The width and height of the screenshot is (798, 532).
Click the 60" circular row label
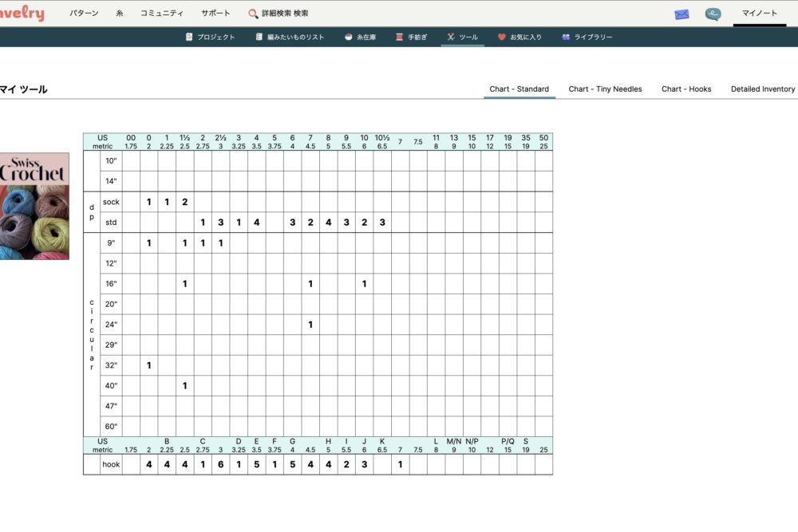coord(111,426)
